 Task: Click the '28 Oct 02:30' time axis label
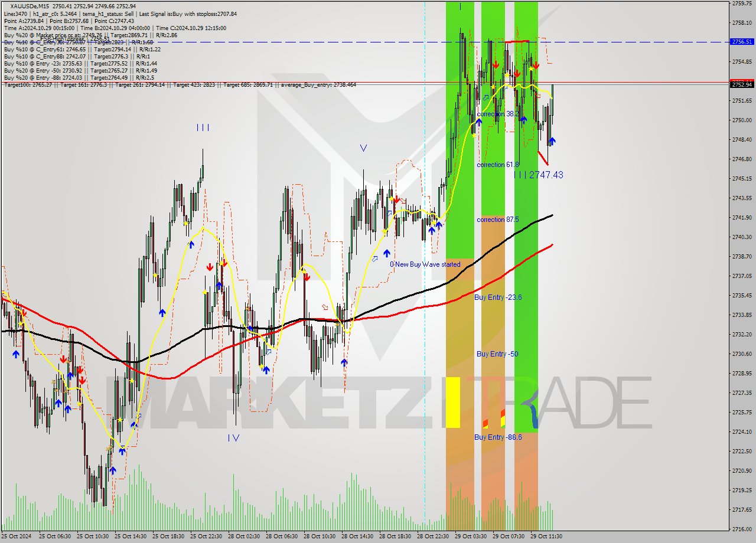point(245,537)
